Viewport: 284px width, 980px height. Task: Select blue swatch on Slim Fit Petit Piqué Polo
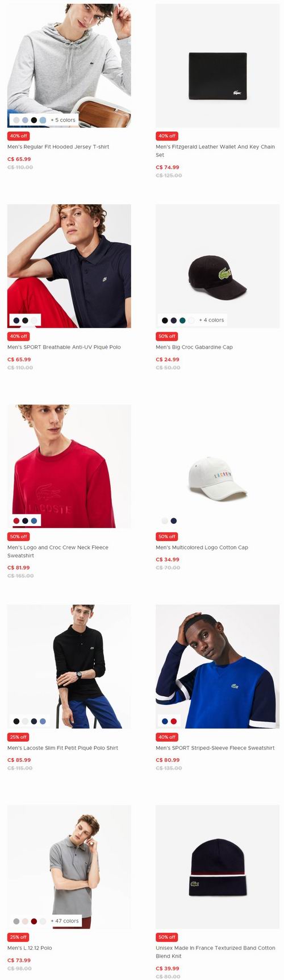[43, 721]
